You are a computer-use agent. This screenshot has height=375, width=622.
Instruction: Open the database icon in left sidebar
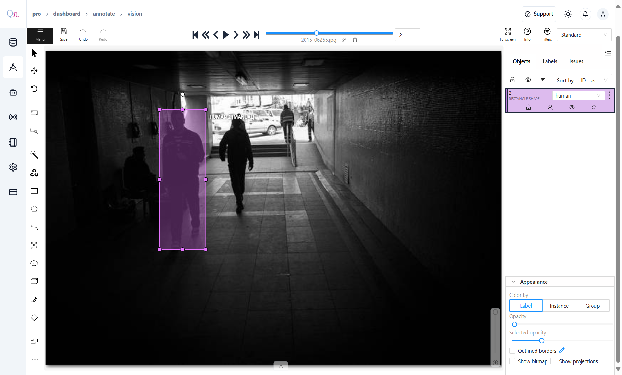point(13,42)
